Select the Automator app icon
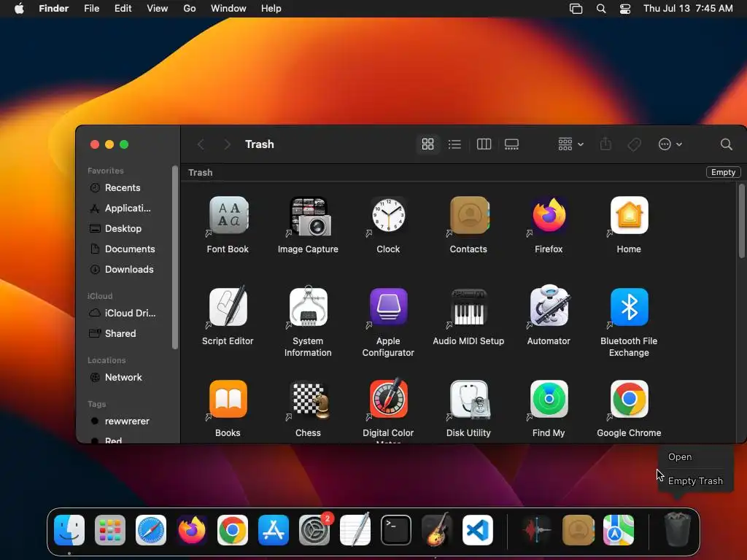This screenshot has height=560, width=747. pyautogui.click(x=549, y=307)
